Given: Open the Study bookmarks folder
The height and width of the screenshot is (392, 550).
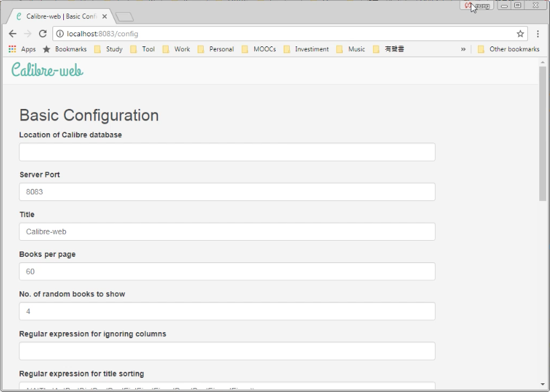Looking at the screenshot, I should point(108,49).
